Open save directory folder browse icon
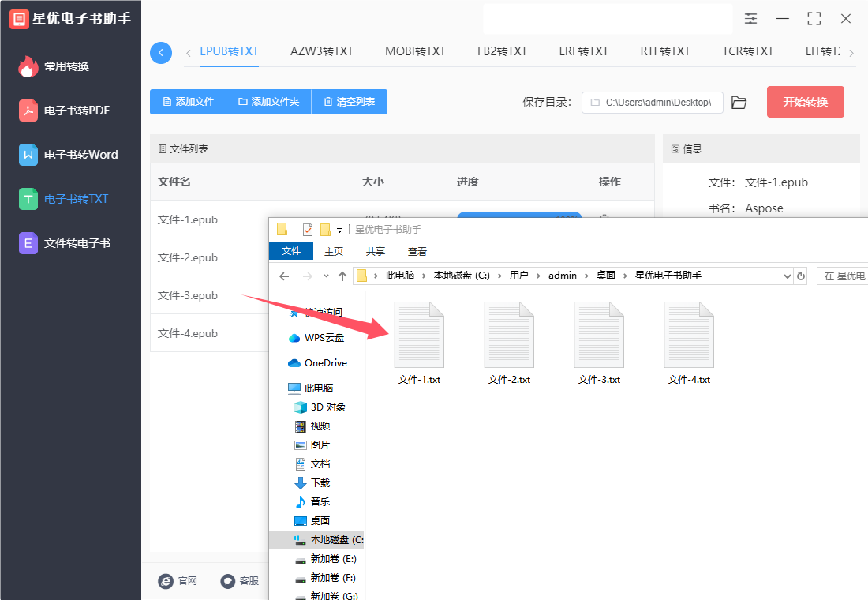Image resolution: width=868 pixels, height=600 pixels. pyautogui.click(x=739, y=103)
